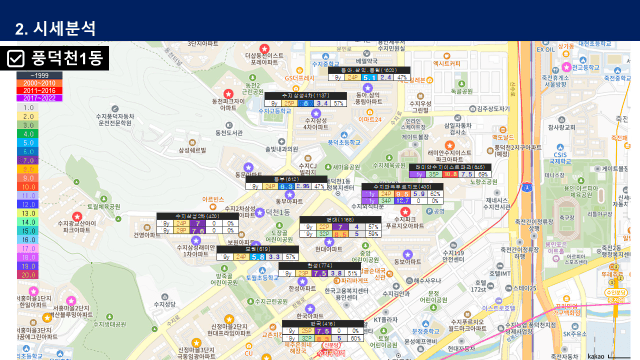Click the 수지근린공원 label
640x360 pixels.
(x=271, y=302)
